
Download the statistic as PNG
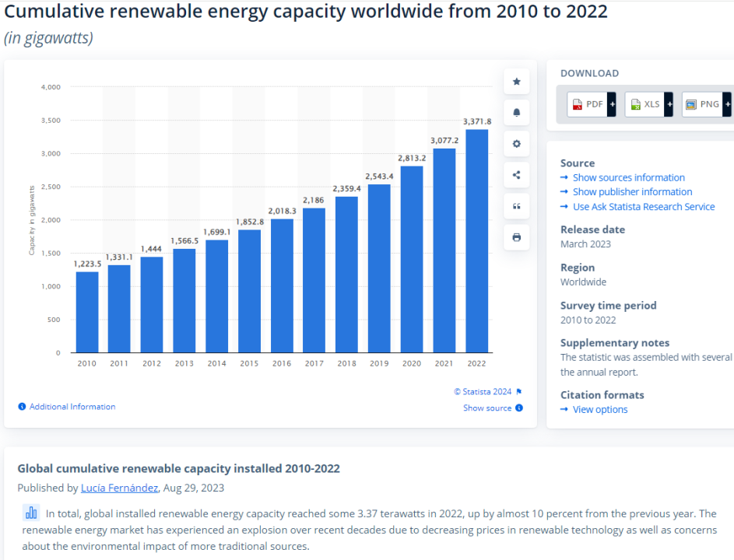(705, 104)
